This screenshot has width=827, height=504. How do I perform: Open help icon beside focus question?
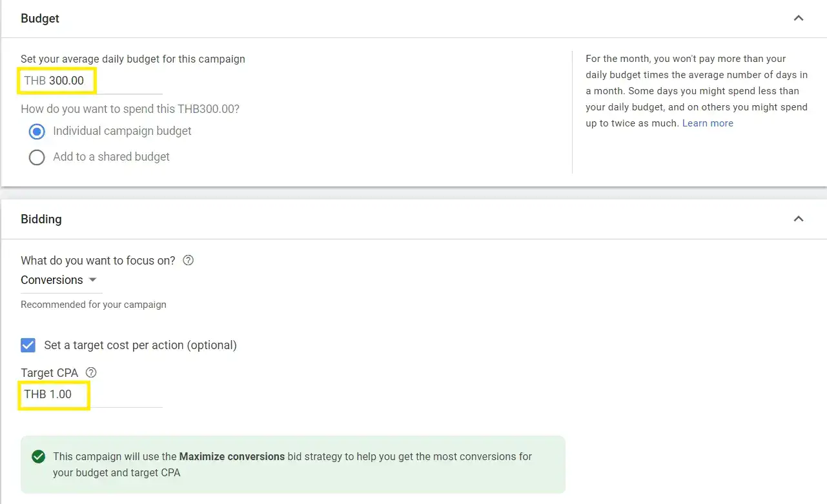[x=189, y=261]
